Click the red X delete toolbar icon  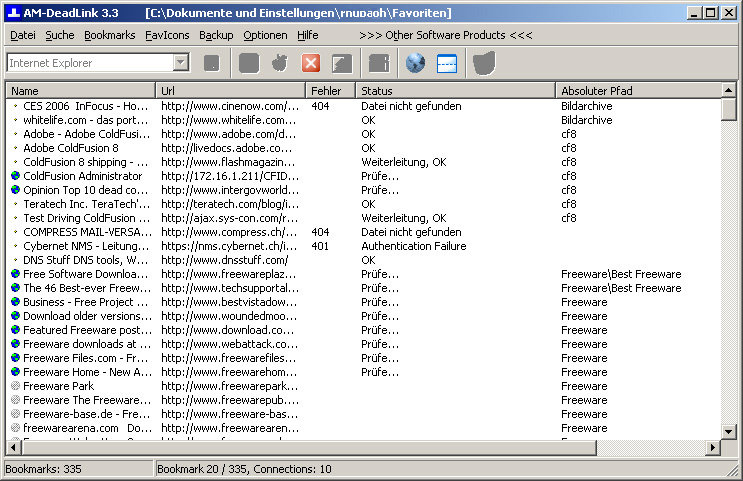311,63
